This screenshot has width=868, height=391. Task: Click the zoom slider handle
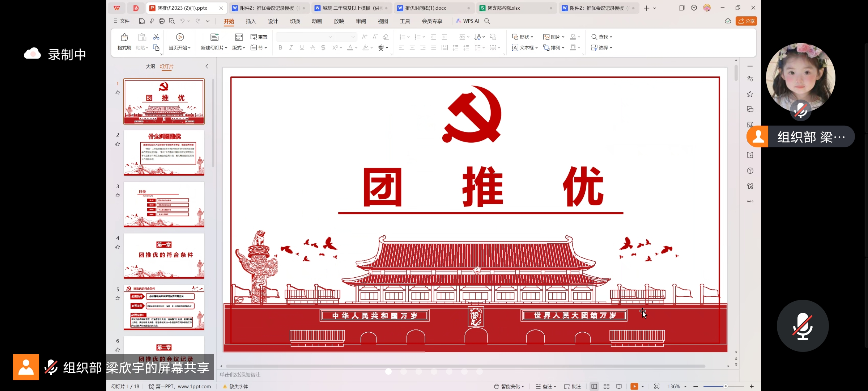tap(725, 386)
